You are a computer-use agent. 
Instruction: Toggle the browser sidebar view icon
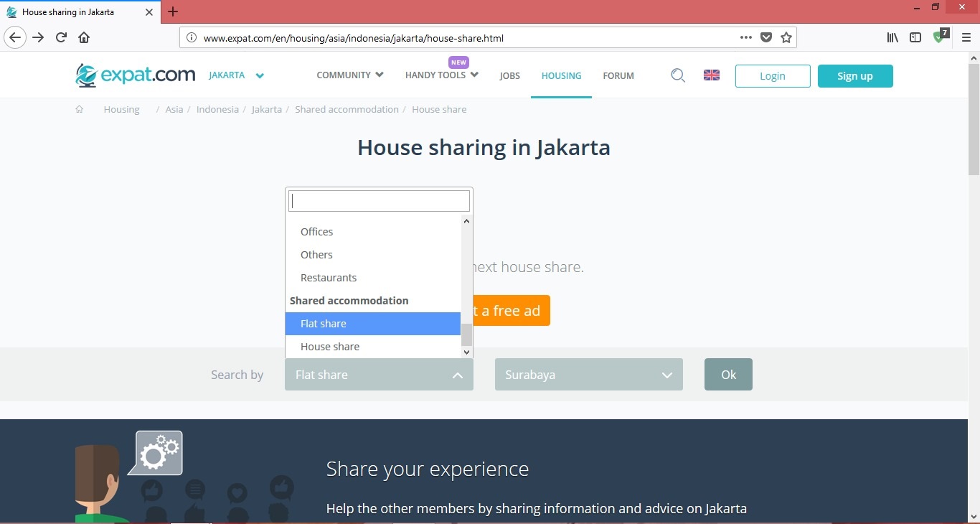click(915, 37)
